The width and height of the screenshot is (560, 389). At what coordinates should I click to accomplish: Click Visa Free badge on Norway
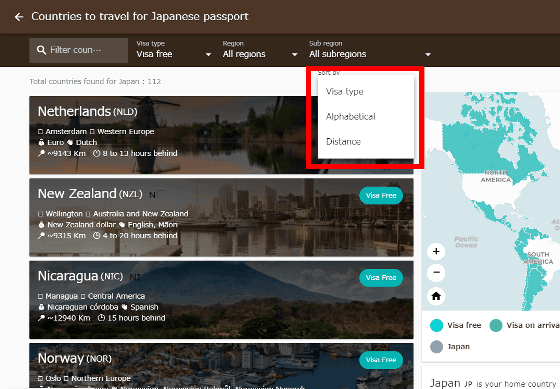click(x=381, y=360)
